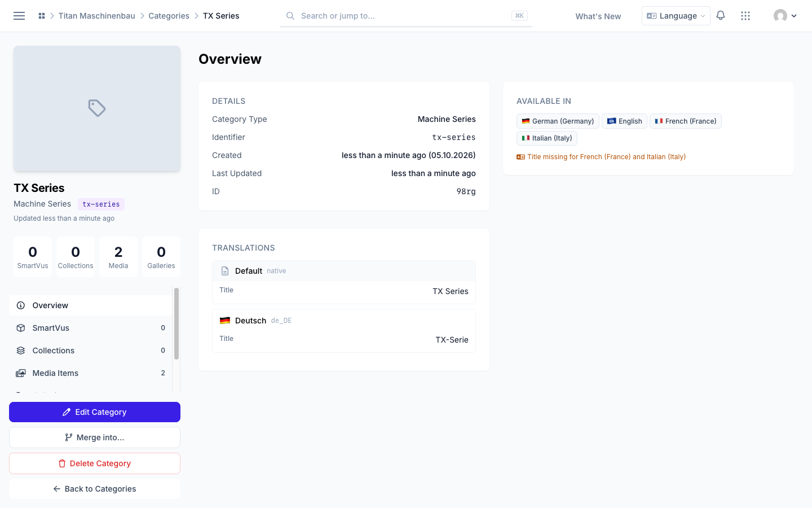Image resolution: width=812 pixels, height=508 pixels.
Task: Open What's New
Action: 598,16
